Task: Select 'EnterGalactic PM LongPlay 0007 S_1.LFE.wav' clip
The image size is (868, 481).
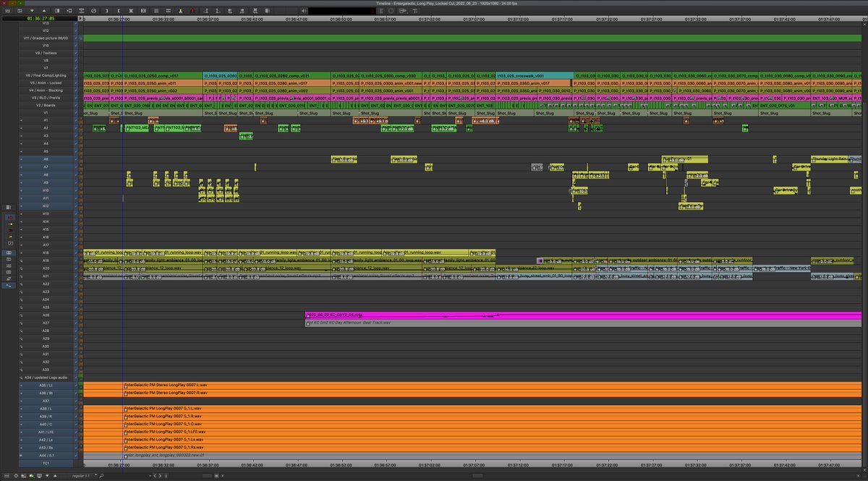Action: tap(493, 432)
